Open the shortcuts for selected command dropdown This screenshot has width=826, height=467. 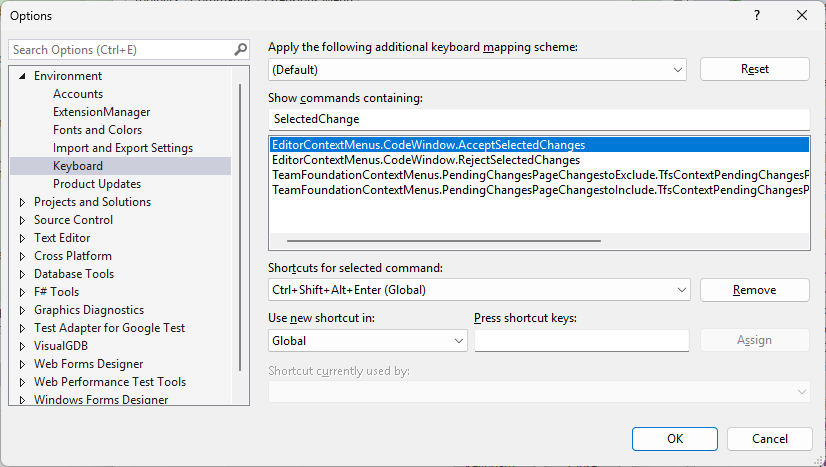pos(680,290)
